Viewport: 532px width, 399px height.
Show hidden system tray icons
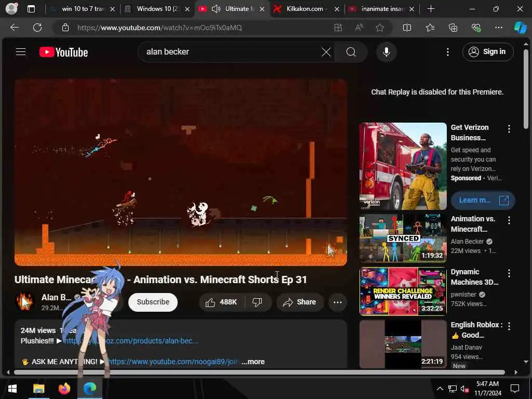coord(440,389)
